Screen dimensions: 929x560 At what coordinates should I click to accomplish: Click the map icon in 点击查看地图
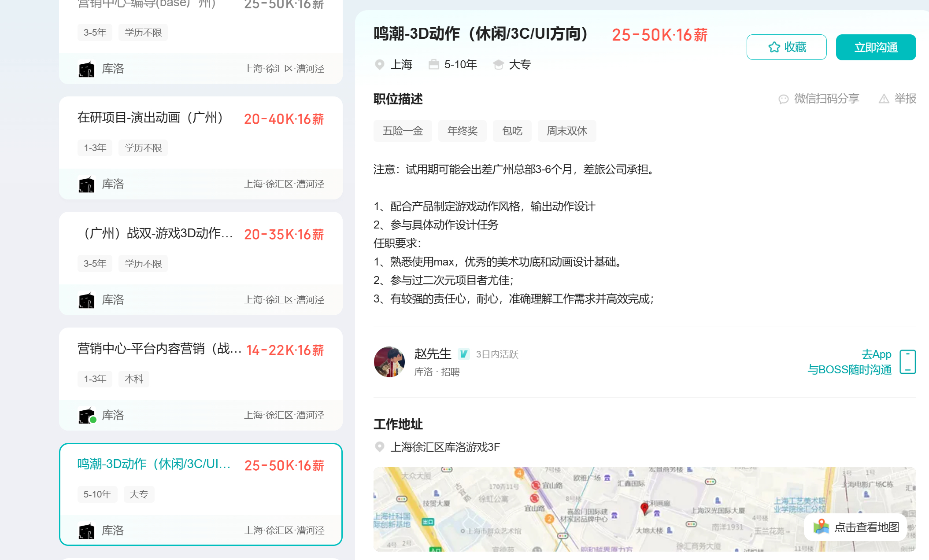pos(821,527)
